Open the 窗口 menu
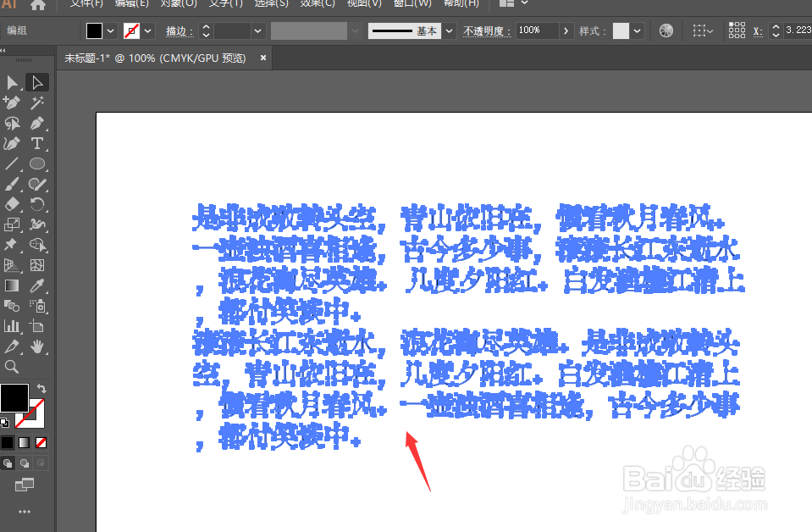The height and width of the screenshot is (532, 812). pyautogui.click(x=412, y=4)
